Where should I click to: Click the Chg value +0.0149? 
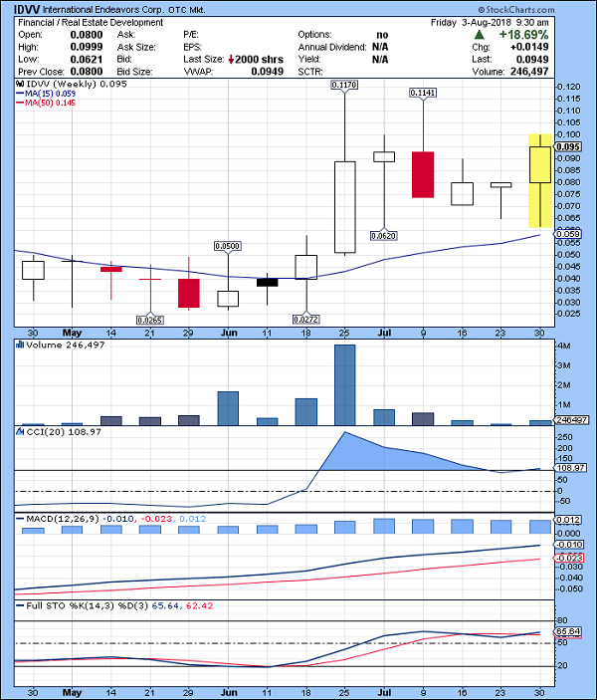tap(529, 47)
